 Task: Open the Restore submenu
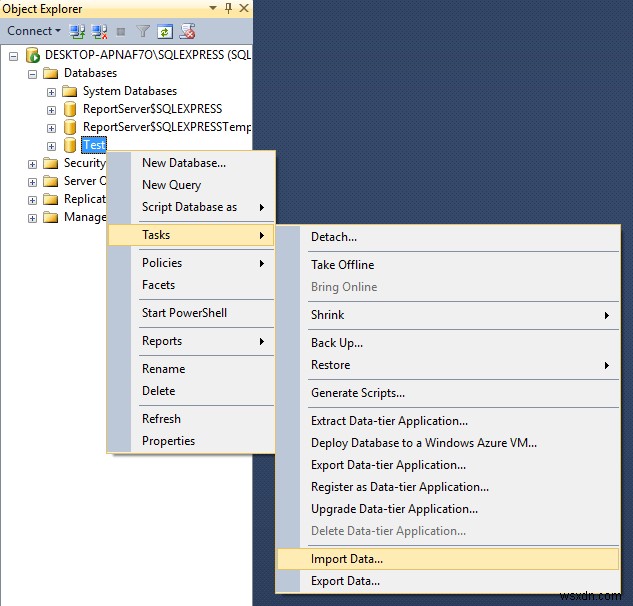click(x=448, y=365)
